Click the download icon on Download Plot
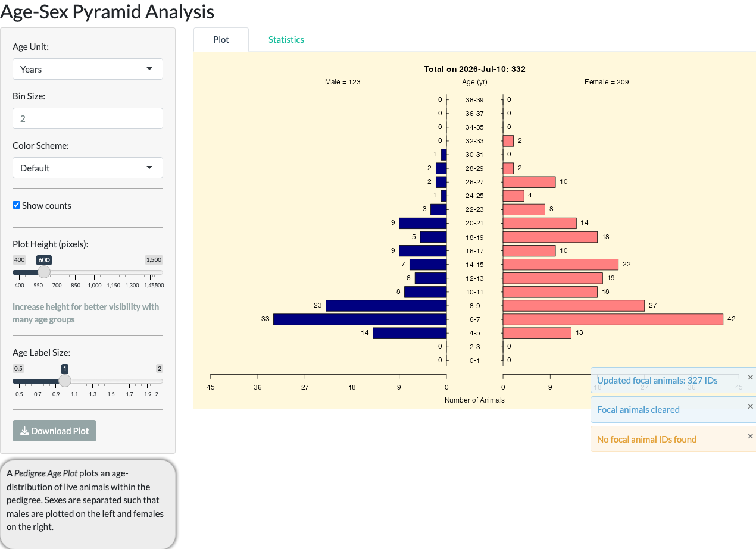Screen dimensions: 756x549 tap(25, 431)
